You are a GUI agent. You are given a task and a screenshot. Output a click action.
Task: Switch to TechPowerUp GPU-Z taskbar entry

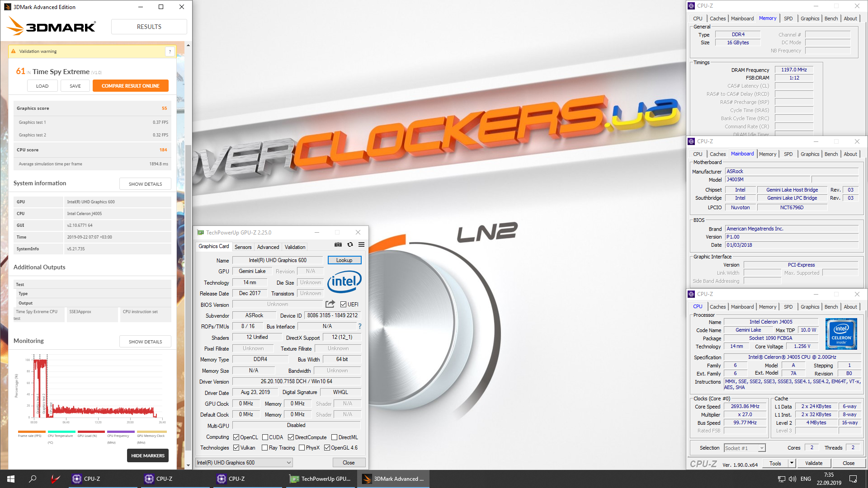[321, 479]
